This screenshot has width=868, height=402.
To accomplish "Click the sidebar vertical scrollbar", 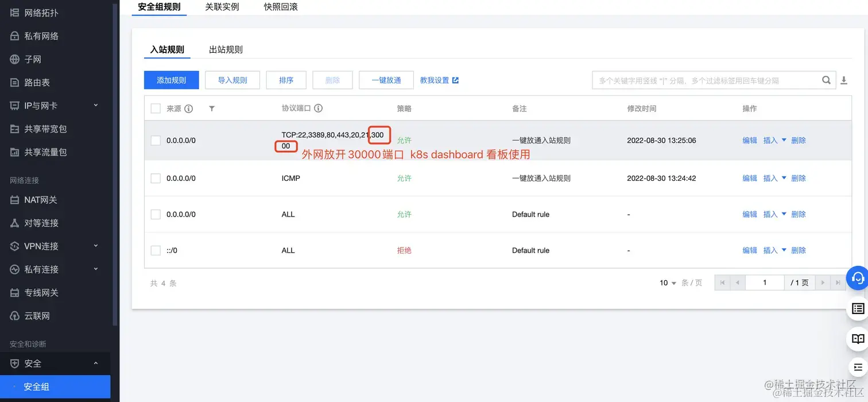I will point(116,164).
